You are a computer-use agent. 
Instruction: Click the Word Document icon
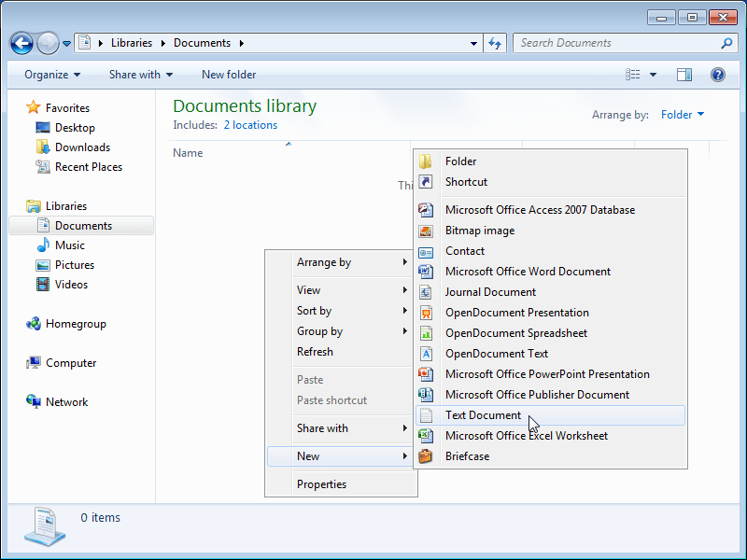[x=426, y=272]
